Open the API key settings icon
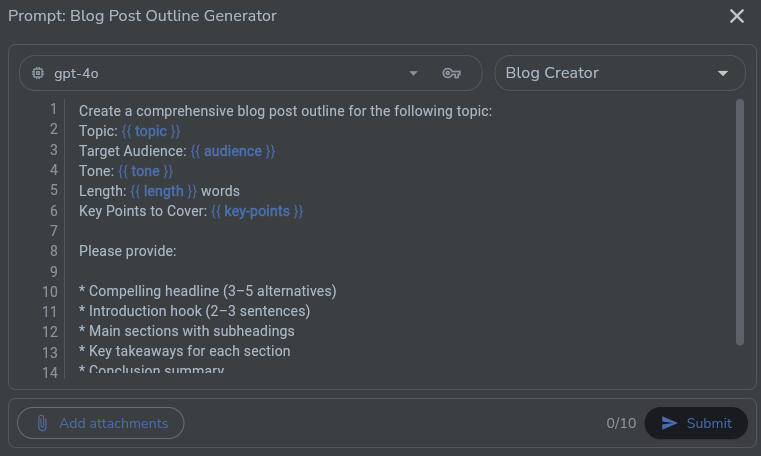The image size is (761, 456). (x=451, y=73)
